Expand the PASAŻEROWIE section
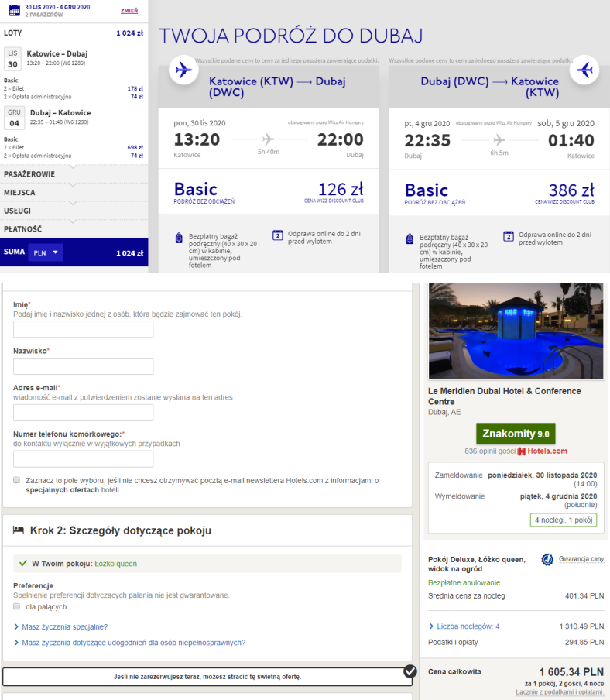Viewport: 610px width, 700px height. click(74, 174)
